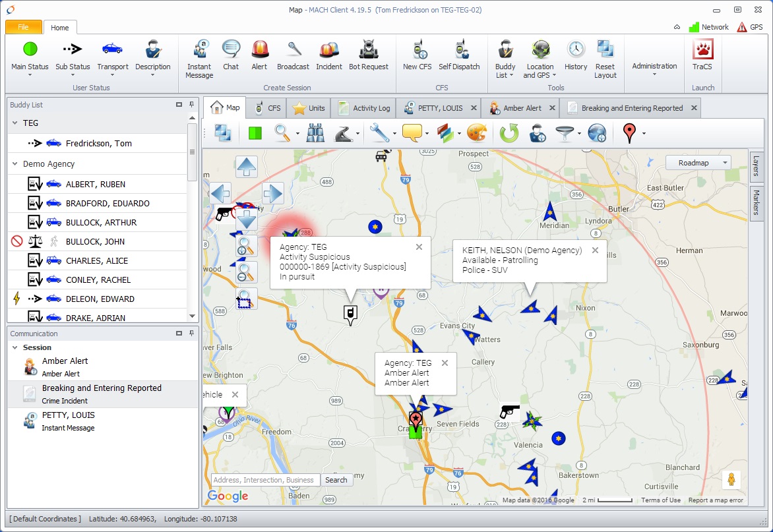Image resolution: width=773 pixels, height=532 pixels.
Task: Pin the Buddy List panel
Action: point(192,104)
